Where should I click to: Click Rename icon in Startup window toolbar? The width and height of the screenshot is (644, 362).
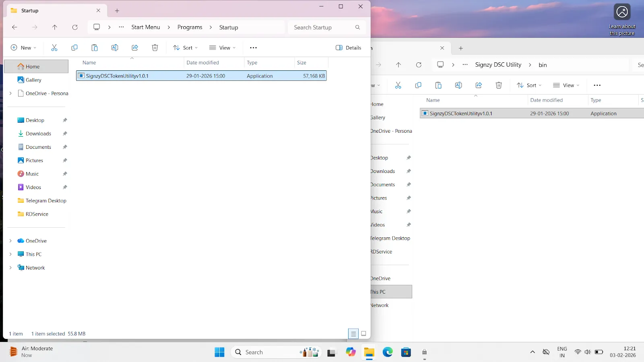(x=115, y=48)
